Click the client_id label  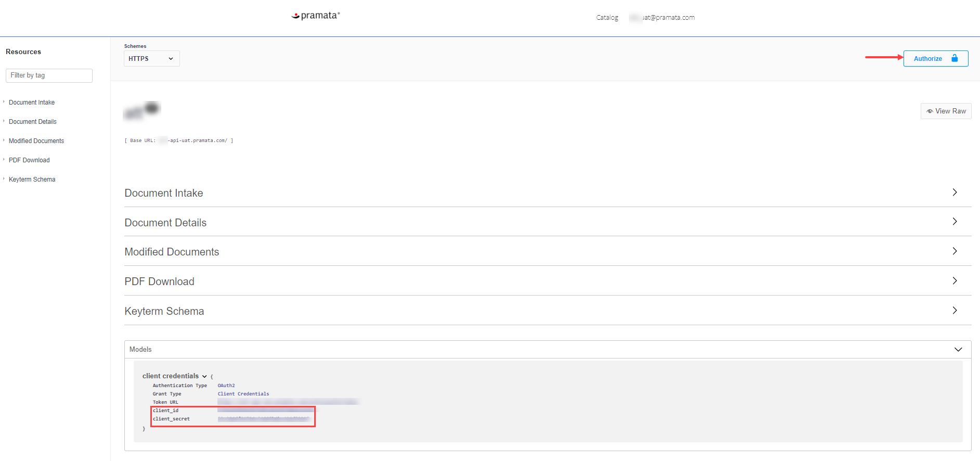coord(165,411)
